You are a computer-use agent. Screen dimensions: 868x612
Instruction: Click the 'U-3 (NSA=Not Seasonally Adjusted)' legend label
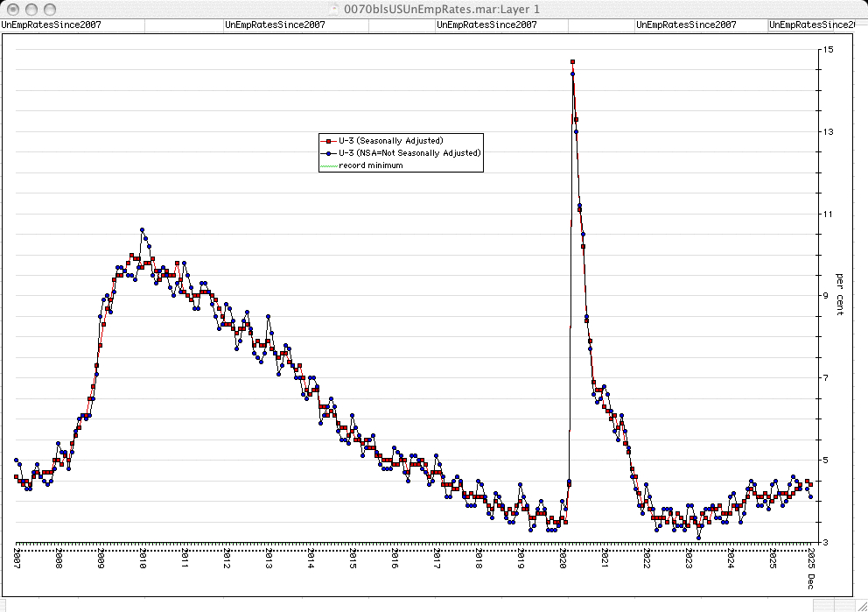(x=409, y=153)
